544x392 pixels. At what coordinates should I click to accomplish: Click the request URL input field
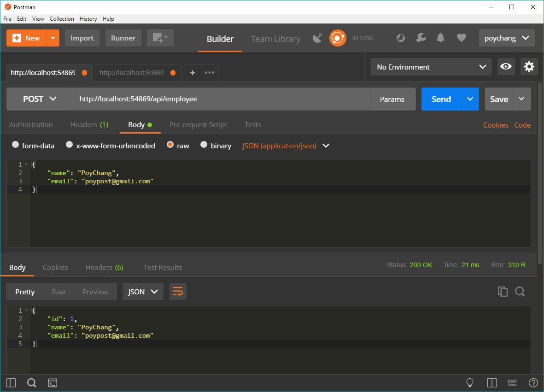point(221,99)
